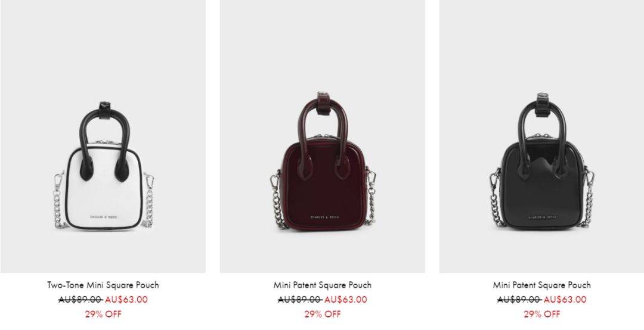This screenshot has height=330, width=644.
Task: Click the 29% OFF label under the burgundy pouch
Action: click(x=323, y=315)
